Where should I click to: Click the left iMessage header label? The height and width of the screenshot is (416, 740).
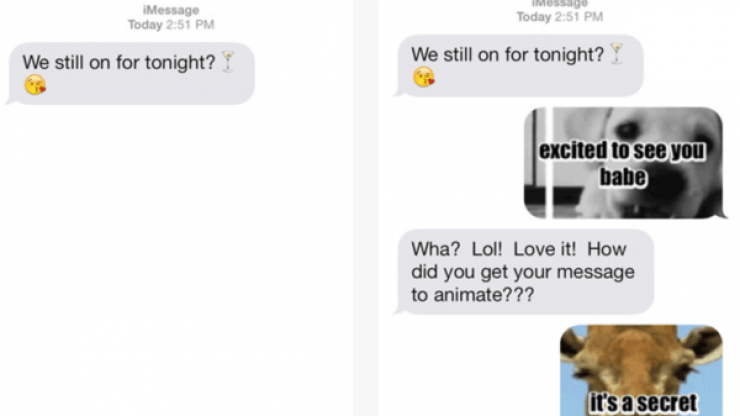pyautogui.click(x=171, y=10)
